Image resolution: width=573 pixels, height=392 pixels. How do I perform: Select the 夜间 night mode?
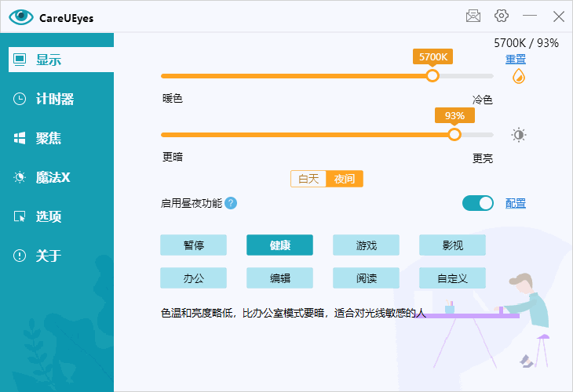[345, 179]
